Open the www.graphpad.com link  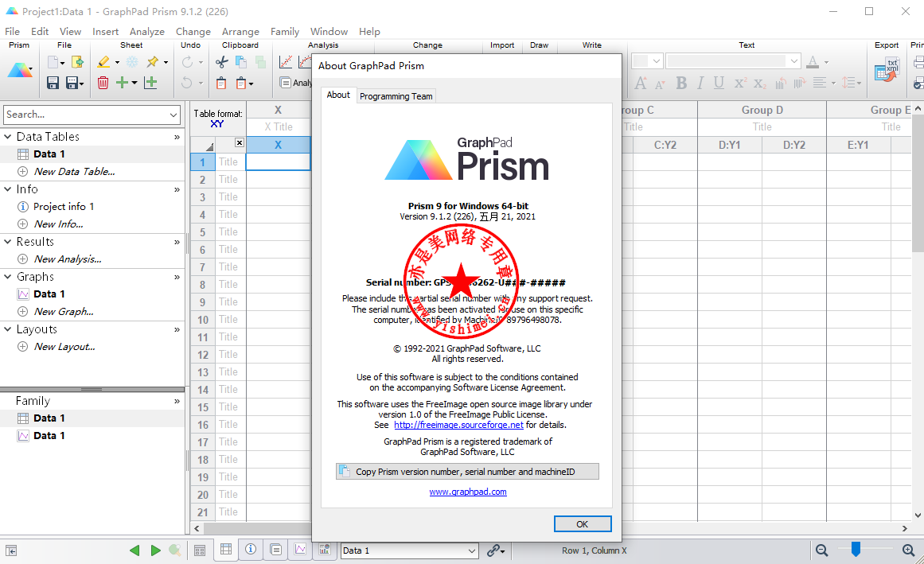(468, 492)
